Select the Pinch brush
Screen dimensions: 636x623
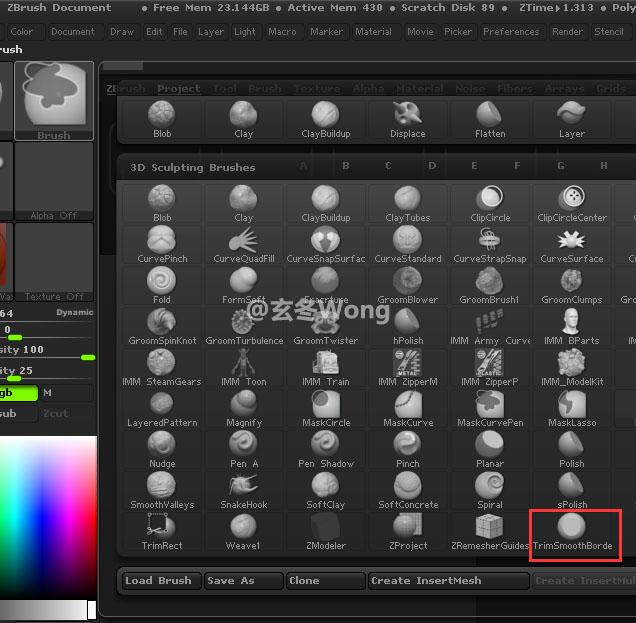coord(408,450)
